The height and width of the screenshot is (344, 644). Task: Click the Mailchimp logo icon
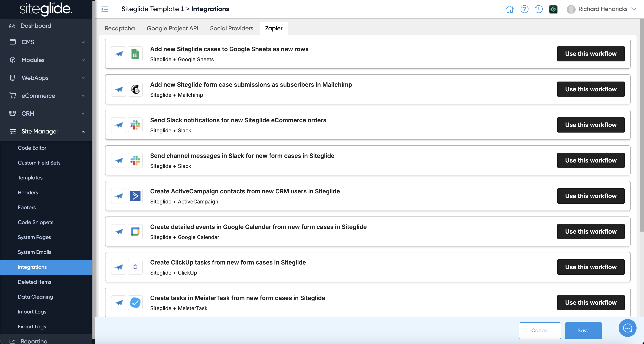[x=135, y=89]
